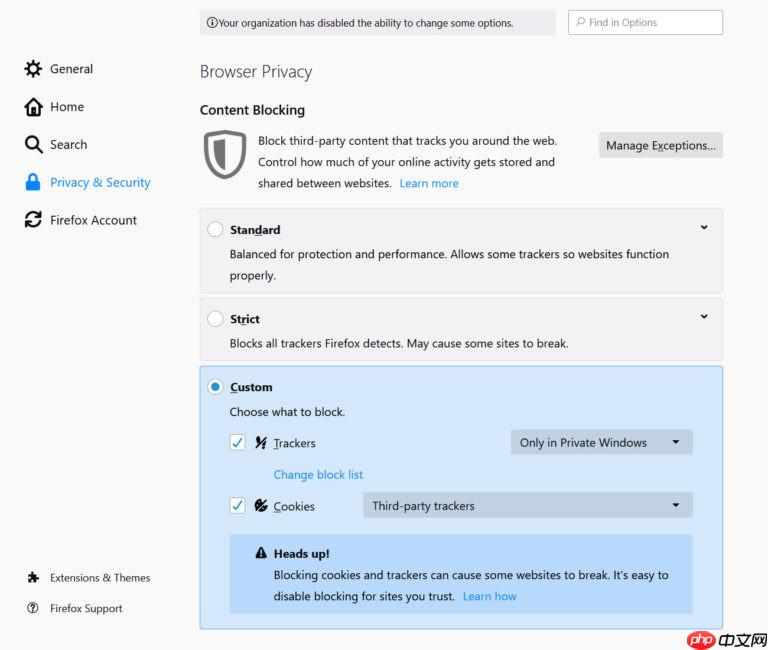
Task: Select the Strict content blocking radio button
Action: (215, 318)
